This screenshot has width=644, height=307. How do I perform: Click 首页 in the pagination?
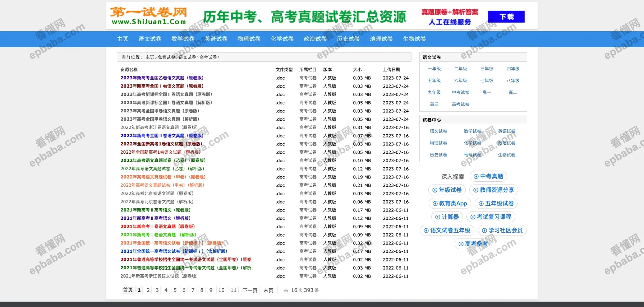pyautogui.click(x=128, y=290)
